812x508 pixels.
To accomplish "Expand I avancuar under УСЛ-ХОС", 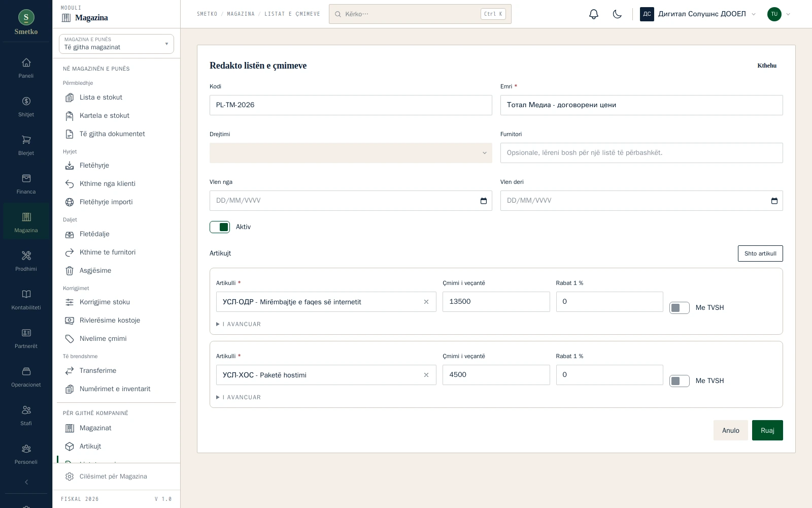I will (x=239, y=397).
